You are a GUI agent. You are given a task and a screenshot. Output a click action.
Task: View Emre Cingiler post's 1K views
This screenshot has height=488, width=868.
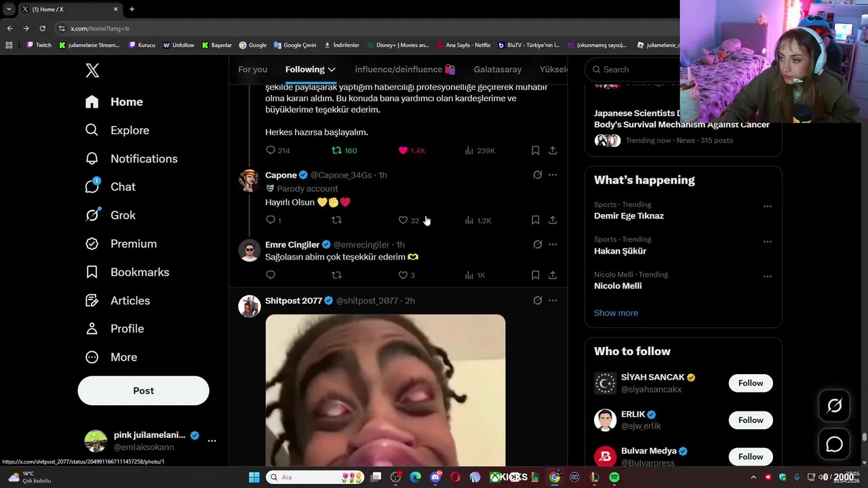475,275
